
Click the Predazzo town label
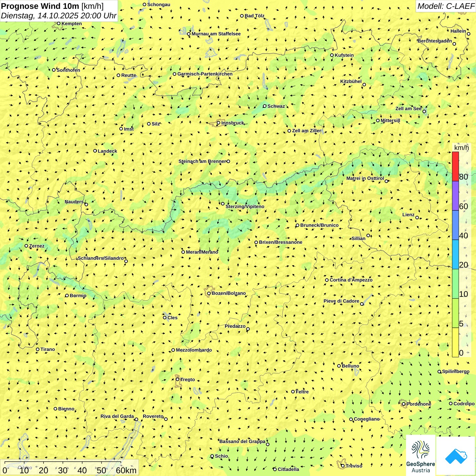pos(235,326)
